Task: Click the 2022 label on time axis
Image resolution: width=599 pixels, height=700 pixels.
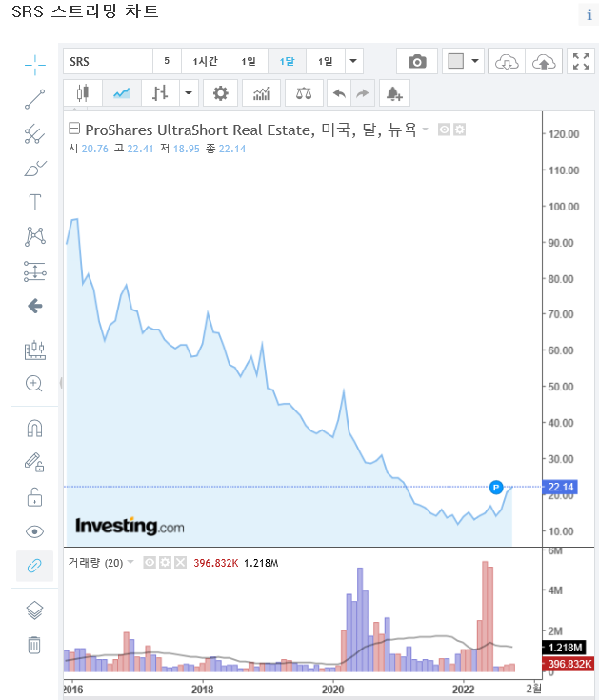Action: pyautogui.click(x=464, y=690)
